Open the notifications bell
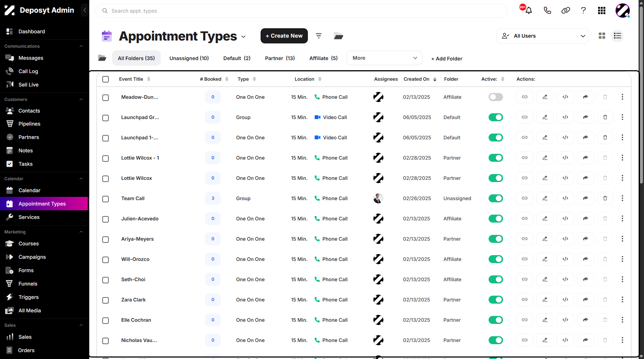 [528, 10]
